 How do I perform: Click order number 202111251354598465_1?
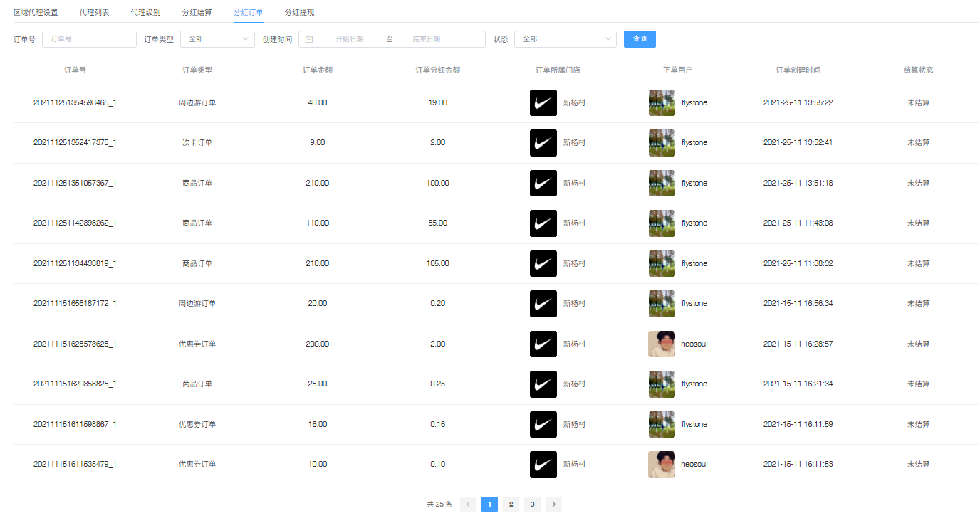click(75, 102)
